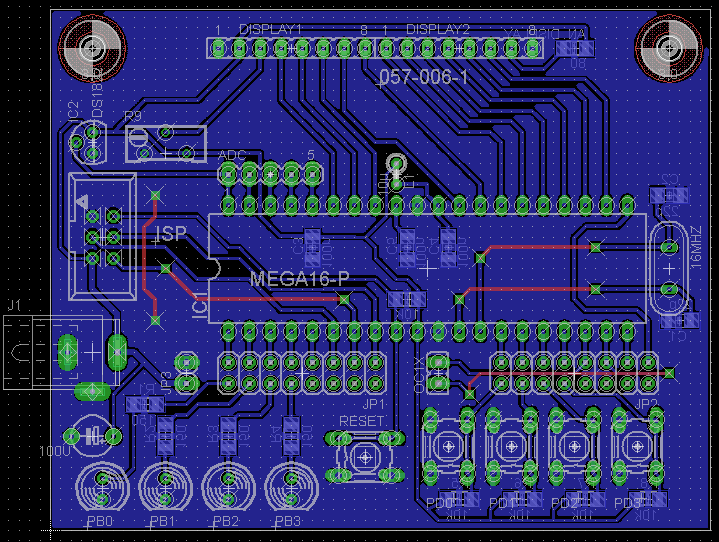
Task: Select the DISPLAY1 header label
Action: point(270,30)
